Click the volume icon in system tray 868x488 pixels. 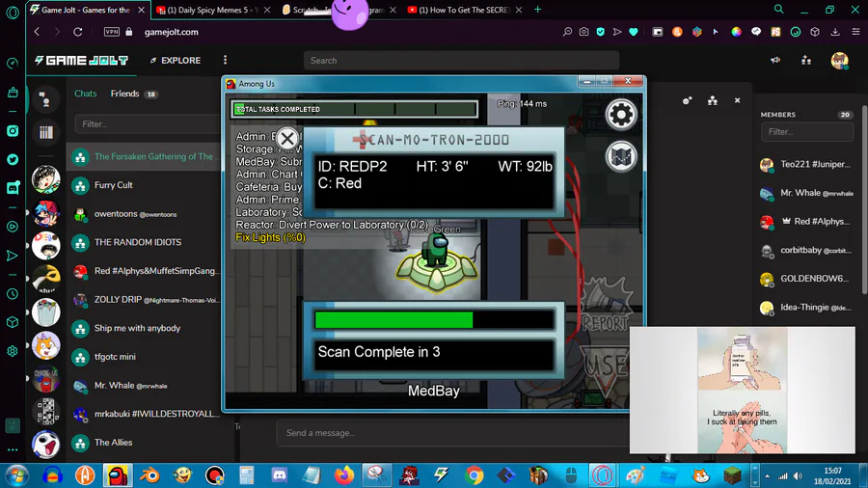[798, 476]
